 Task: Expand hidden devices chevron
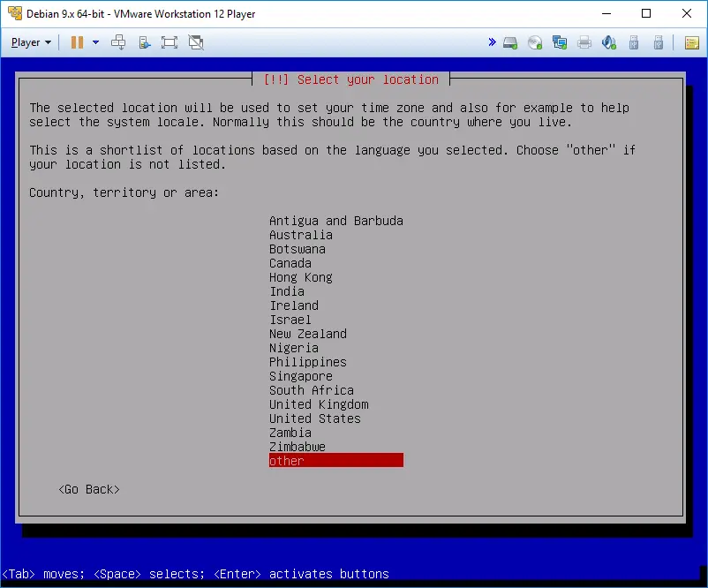point(492,42)
